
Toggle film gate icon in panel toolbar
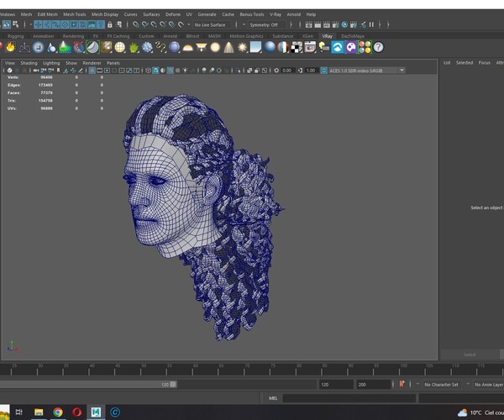pyautogui.click(x=100, y=71)
